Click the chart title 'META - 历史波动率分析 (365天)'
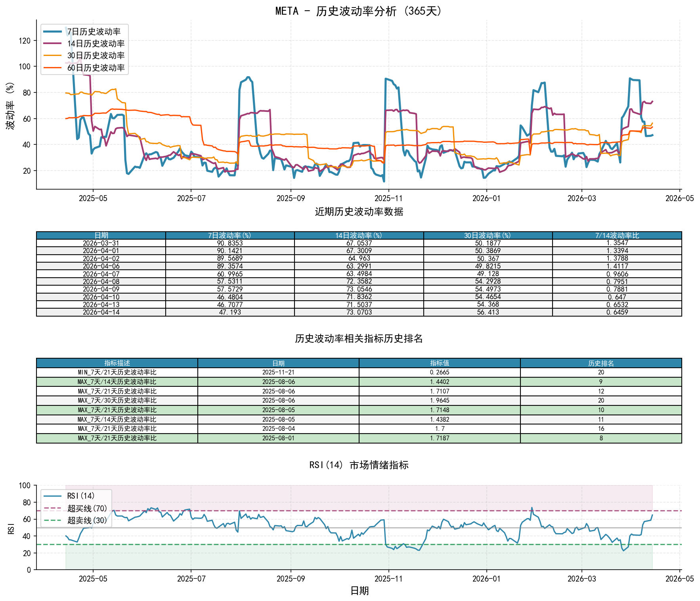This screenshot has width=700, height=601. click(x=359, y=11)
